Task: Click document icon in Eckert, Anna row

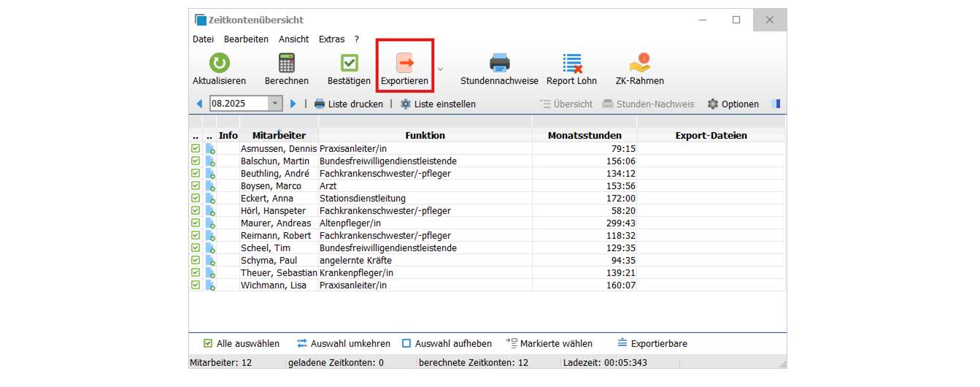Action: [210, 199]
